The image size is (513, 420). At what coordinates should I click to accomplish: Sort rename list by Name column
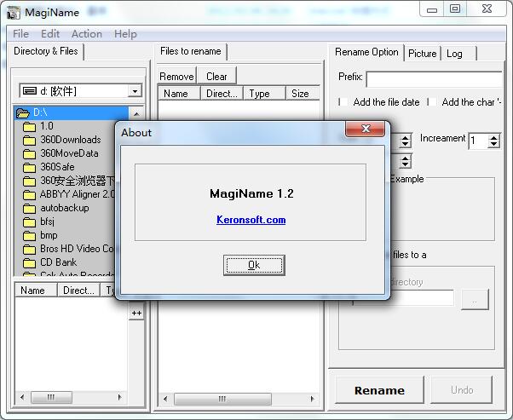(179, 94)
